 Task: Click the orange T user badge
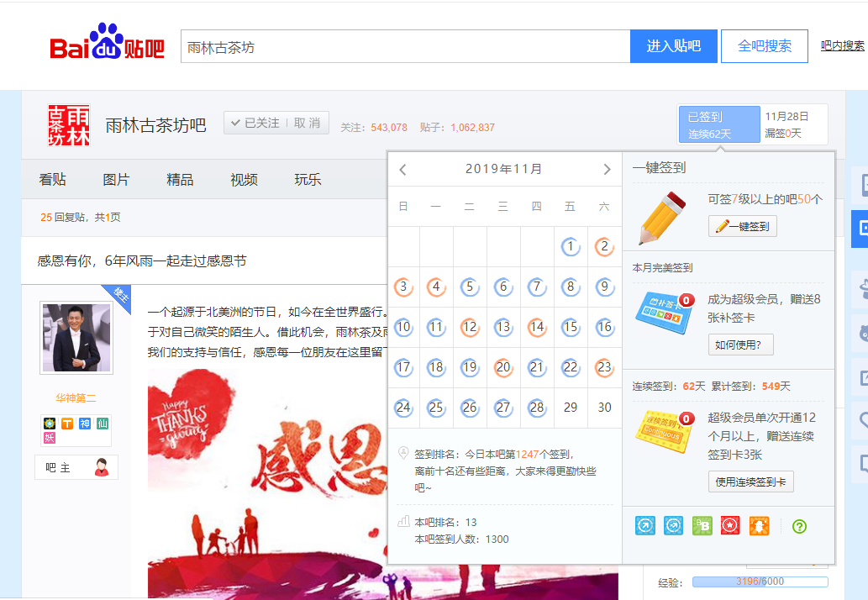tap(67, 424)
